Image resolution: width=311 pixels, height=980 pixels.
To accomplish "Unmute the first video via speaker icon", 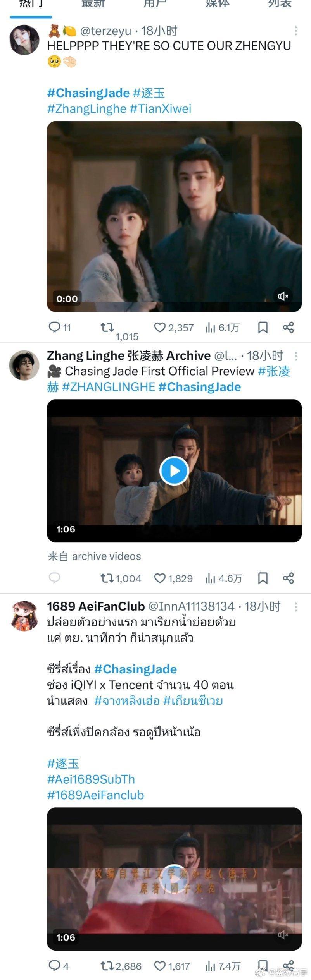I will point(283,296).
